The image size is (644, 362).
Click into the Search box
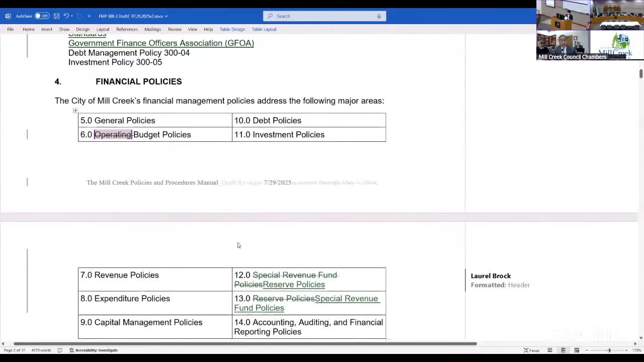pyautogui.click(x=325, y=16)
